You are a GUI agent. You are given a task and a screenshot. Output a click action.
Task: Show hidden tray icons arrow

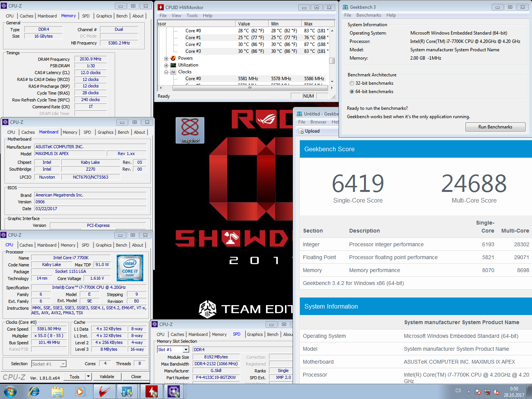[469, 392]
